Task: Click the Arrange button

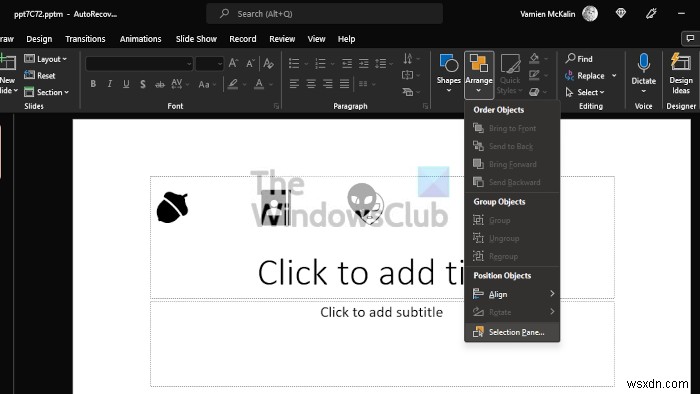Action: click(479, 74)
